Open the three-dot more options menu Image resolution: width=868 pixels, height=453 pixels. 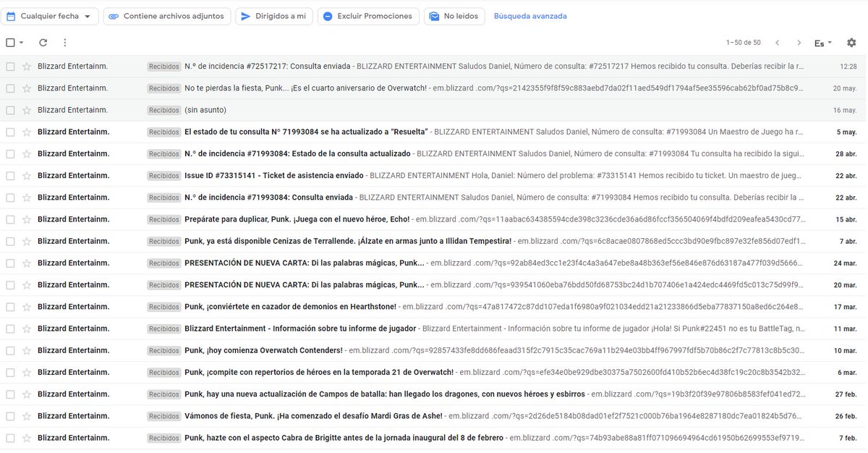[65, 43]
